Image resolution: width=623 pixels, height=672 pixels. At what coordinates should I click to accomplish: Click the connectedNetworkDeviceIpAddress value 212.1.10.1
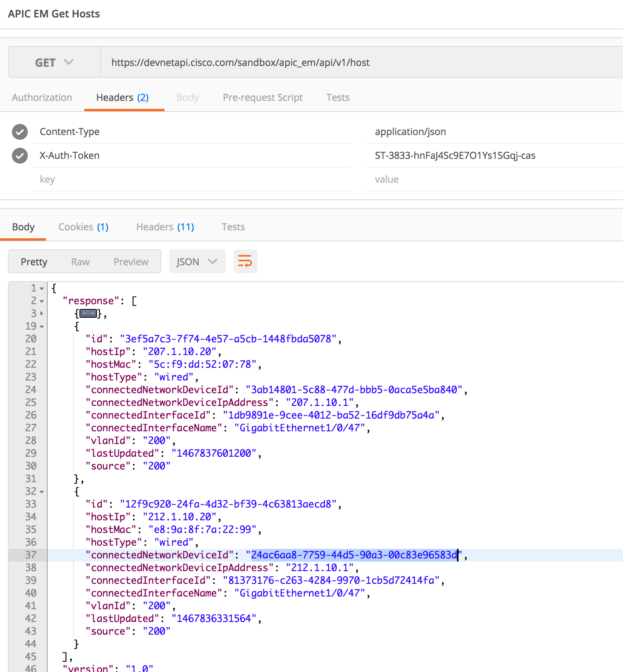pyautogui.click(x=320, y=568)
